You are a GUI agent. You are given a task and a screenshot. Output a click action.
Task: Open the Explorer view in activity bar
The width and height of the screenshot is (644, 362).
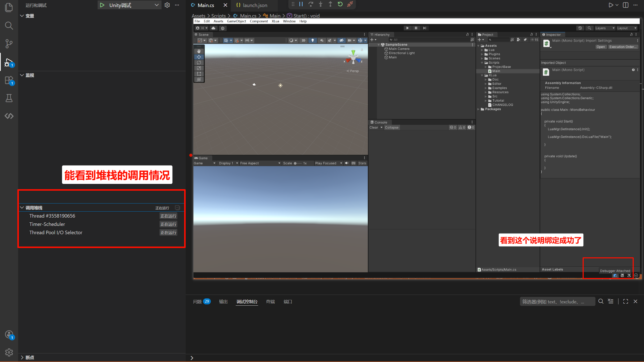[9, 8]
